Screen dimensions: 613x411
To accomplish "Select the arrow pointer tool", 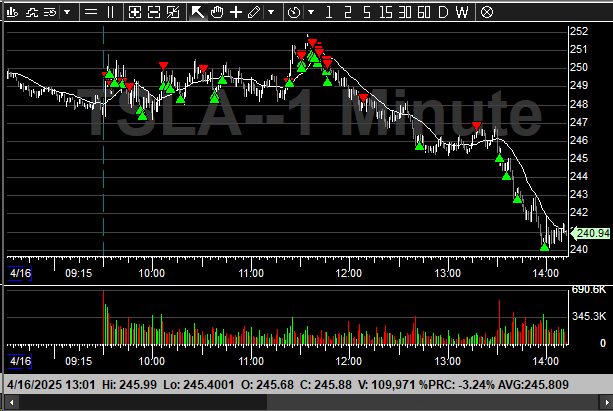I will pyautogui.click(x=197, y=13).
